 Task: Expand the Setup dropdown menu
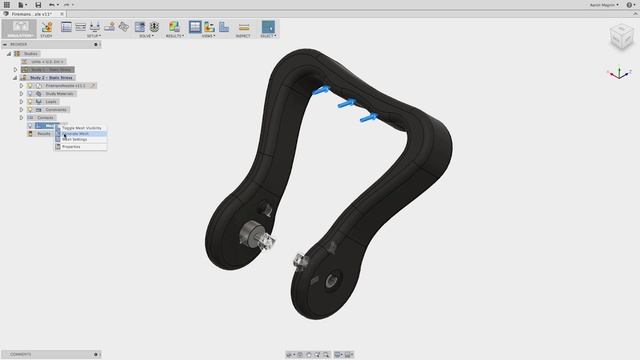click(x=94, y=36)
